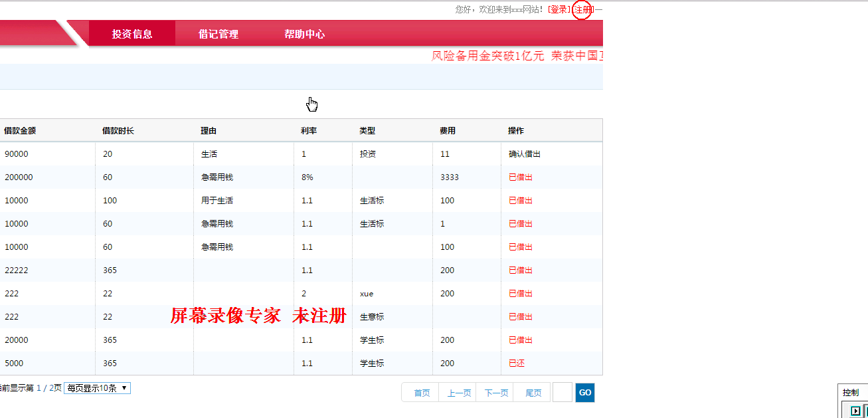This screenshot has height=418, width=868.
Task: Click the blue GO button
Action: [x=585, y=393]
